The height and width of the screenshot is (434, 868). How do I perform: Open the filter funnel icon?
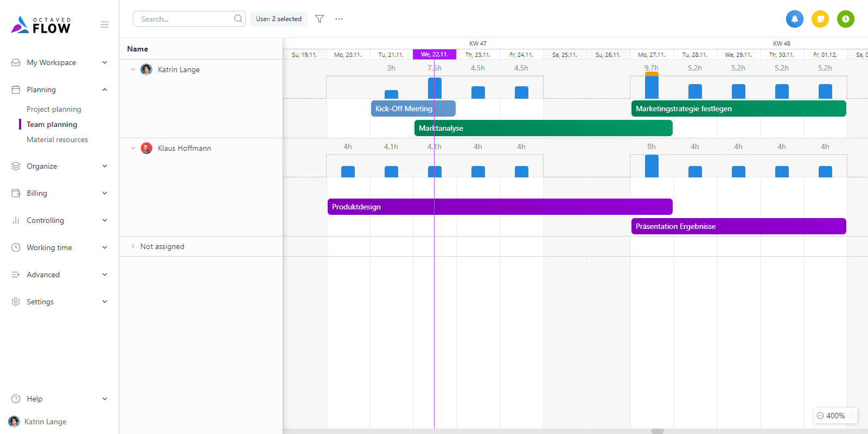(x=320, y=19)
